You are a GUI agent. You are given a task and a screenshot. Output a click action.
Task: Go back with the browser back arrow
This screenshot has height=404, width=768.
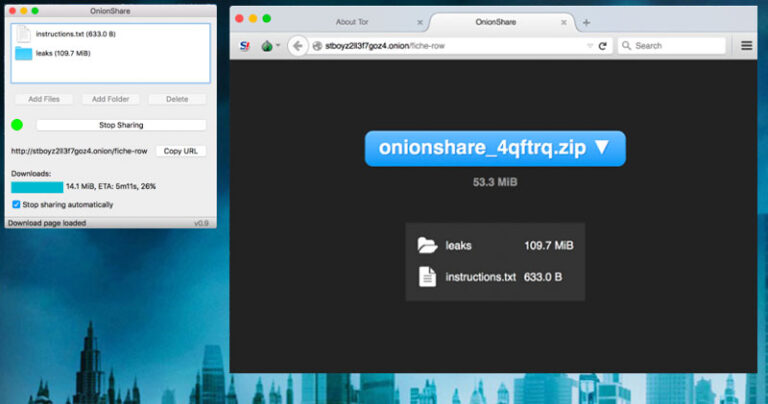[x=297, y=45]
